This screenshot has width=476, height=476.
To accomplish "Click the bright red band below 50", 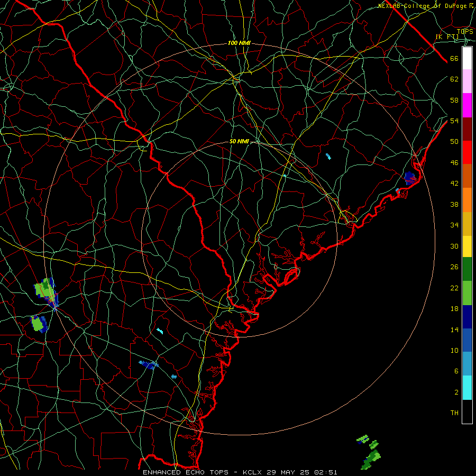I will (x=467, y=152).
